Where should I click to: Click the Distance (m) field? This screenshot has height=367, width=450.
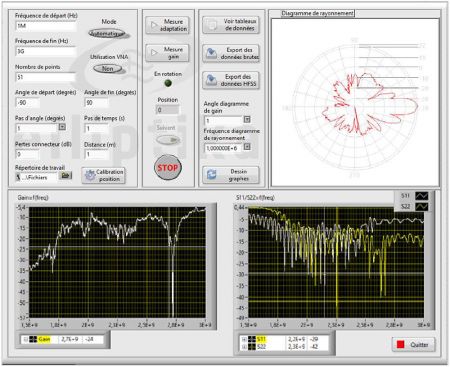(x=97, y=154)
